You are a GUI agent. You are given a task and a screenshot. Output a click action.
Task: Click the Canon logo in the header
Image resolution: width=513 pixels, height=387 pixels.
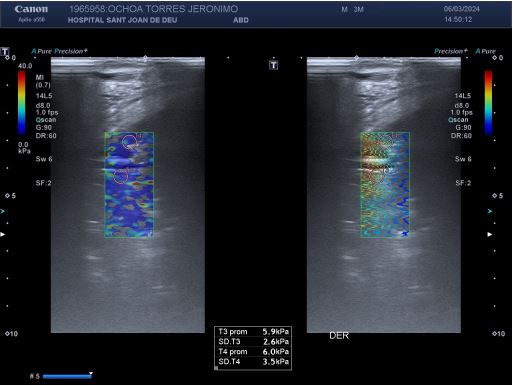pos(31,9)
